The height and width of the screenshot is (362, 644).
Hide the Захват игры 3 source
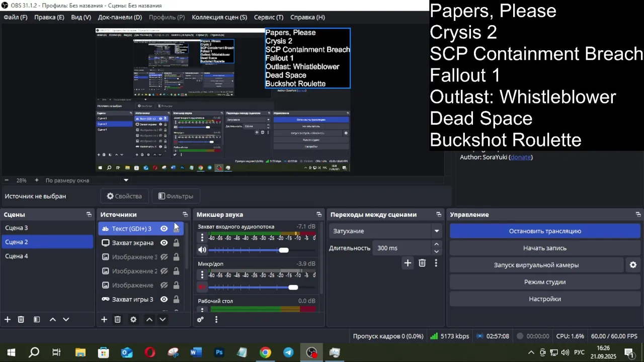(164, 299)
